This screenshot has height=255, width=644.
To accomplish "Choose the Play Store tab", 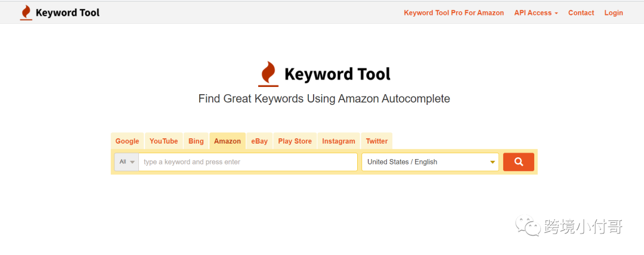I will 295,141.
